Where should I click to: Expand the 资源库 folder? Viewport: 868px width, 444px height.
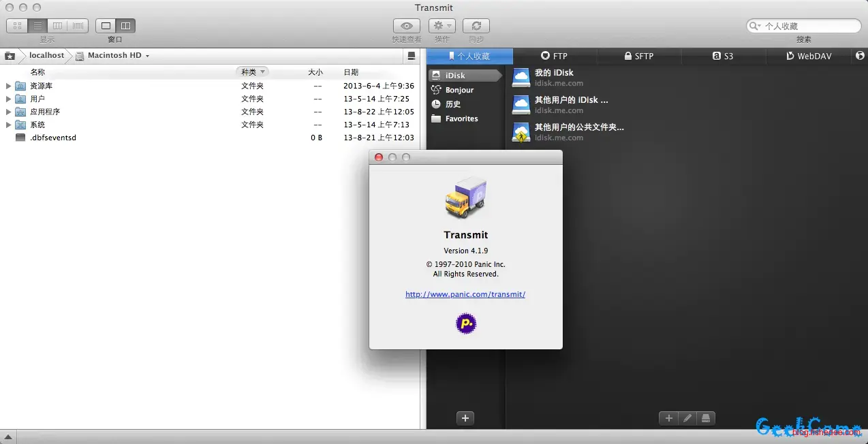coord(8,86)
